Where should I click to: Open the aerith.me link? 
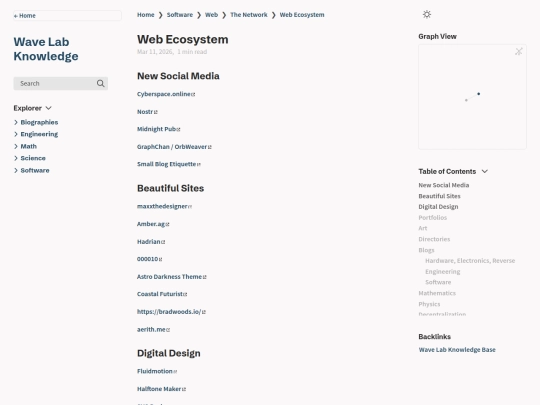(x=153, y=330)
